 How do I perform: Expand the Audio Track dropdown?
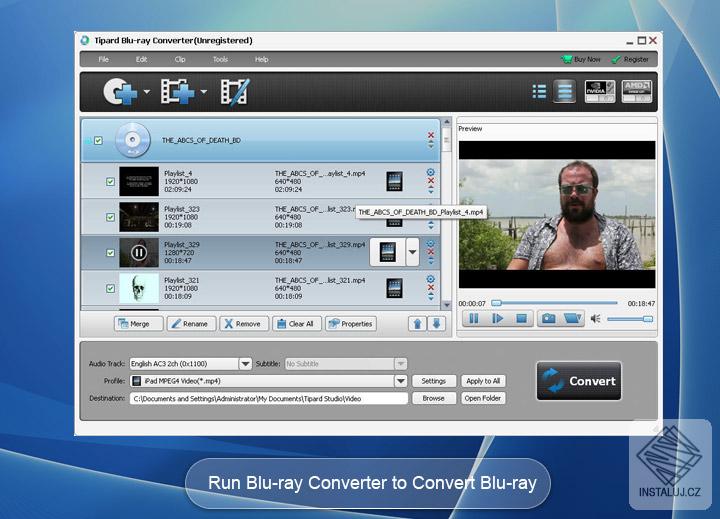(x=245, y=364)
